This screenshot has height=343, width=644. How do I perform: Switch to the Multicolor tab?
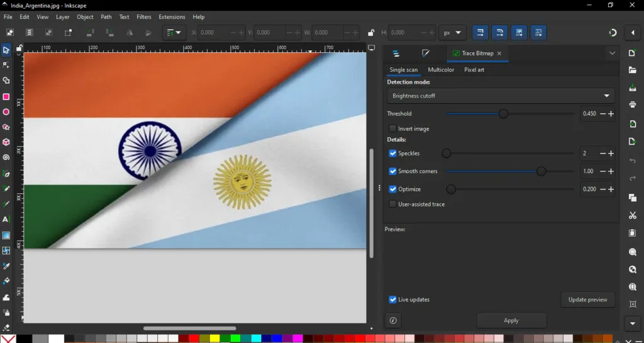[441, 70]
